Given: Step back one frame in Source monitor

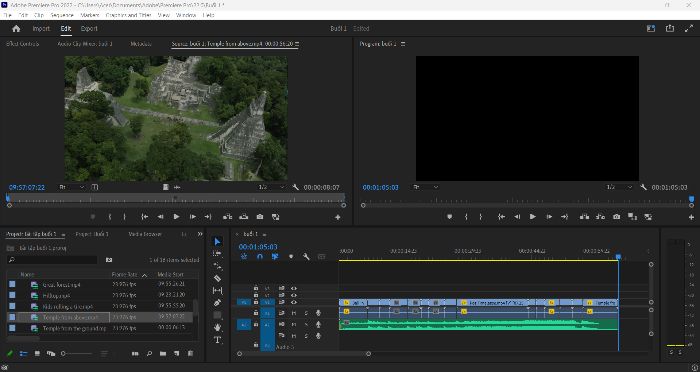Looking at the screenshot, I should pos(160,217).
